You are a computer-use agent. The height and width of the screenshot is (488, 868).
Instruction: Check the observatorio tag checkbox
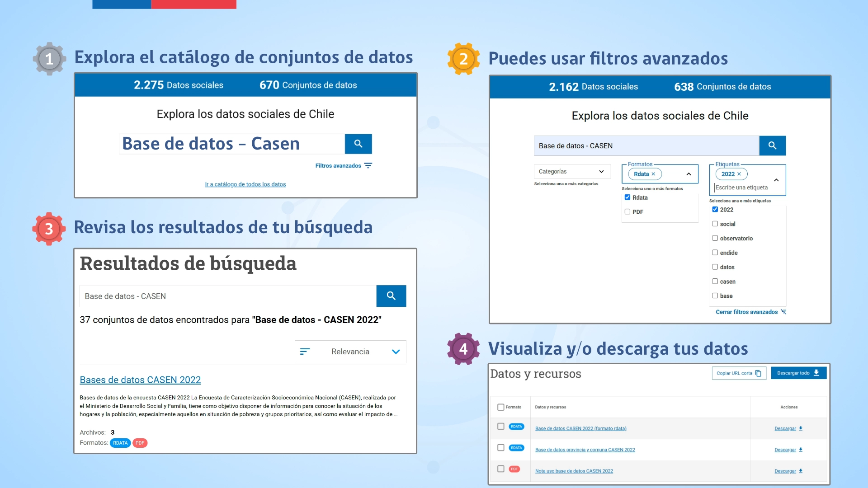[x=715, y=238]
